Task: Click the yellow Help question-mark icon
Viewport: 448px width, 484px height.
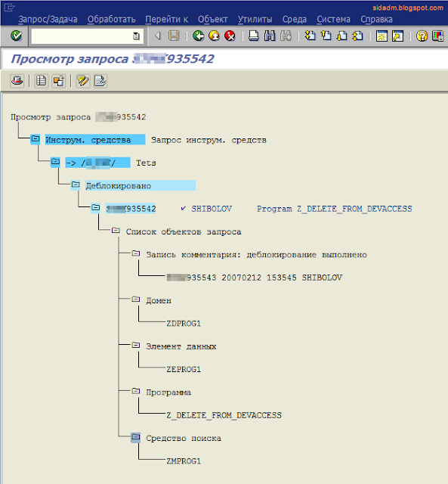Action: click(x=422, y=36)
